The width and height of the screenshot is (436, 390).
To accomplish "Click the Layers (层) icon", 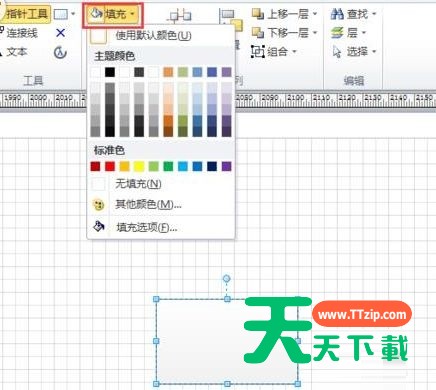I will pos(337,33).
